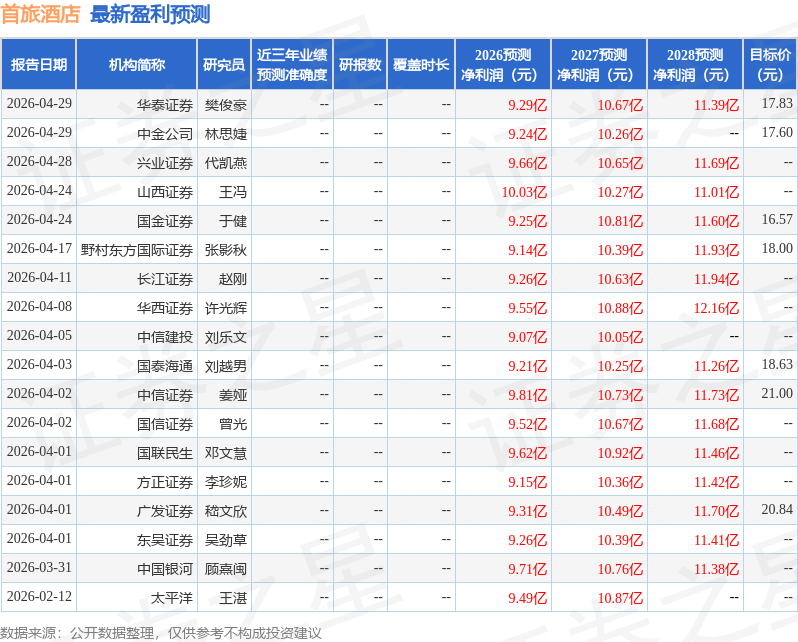Click analyst name 嵇文欣
Screen dimensions: 798x642
[x=226, y=511]
